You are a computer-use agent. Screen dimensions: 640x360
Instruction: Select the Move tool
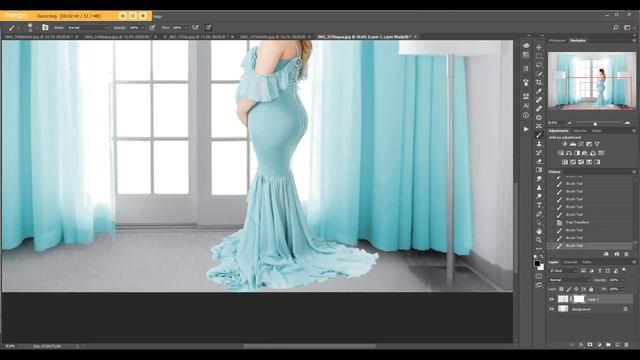[x=539, y=48]
